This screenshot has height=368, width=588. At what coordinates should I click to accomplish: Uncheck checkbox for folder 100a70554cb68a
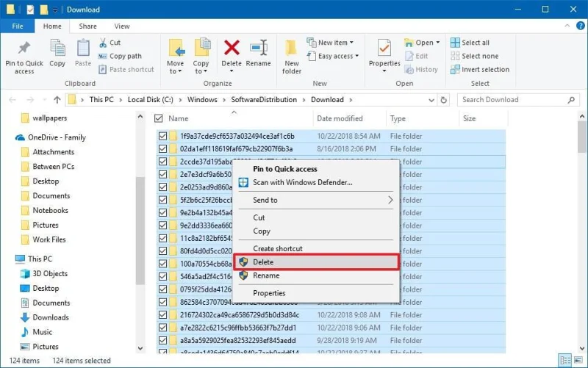tap(162, 264)
